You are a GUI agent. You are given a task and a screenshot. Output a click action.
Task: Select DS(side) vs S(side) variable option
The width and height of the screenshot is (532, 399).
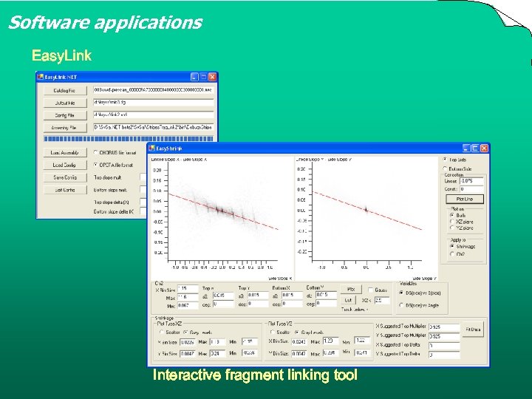402,293
